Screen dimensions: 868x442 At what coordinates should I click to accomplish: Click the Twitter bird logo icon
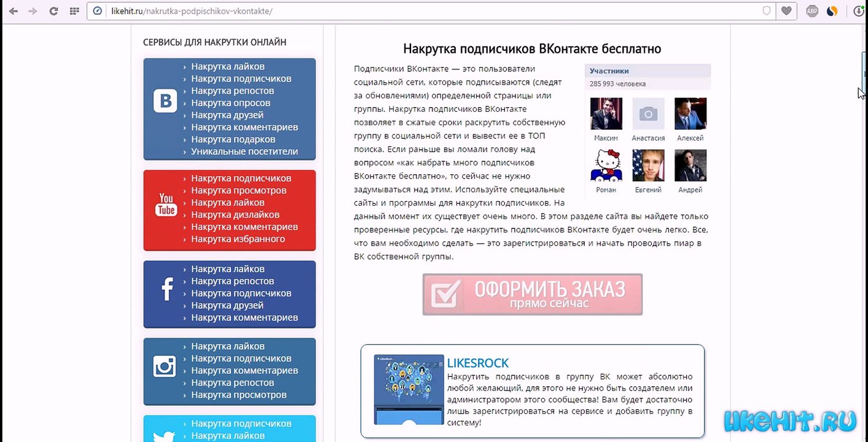click(165, 436)
